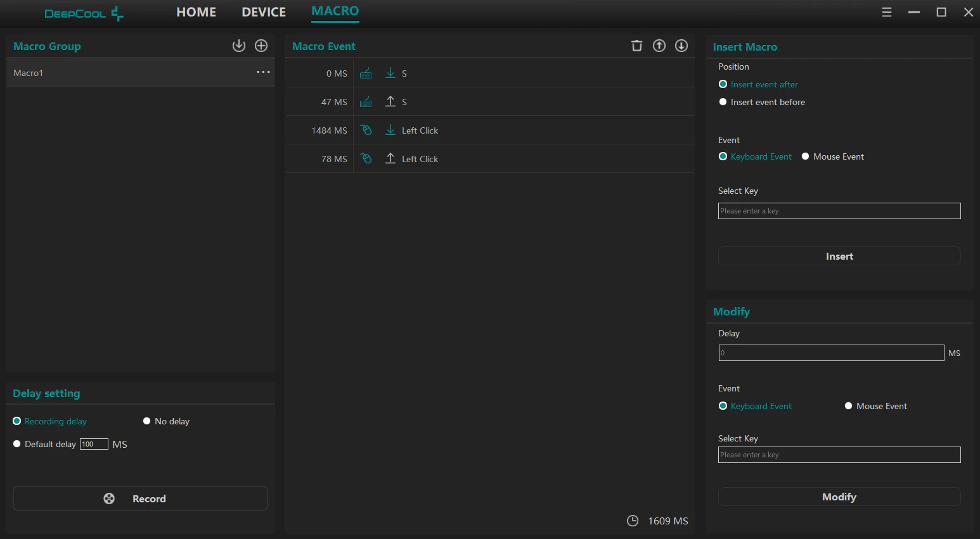Open Macro1 options three-dot menu
The image size is (980, 539).
(x=263, y=72)
